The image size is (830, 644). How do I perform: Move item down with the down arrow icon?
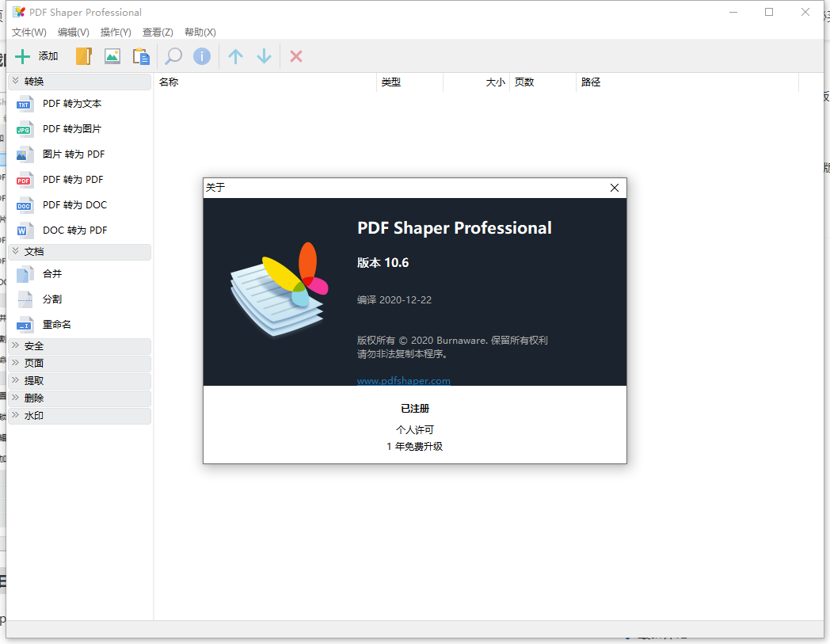pos(264,56)
